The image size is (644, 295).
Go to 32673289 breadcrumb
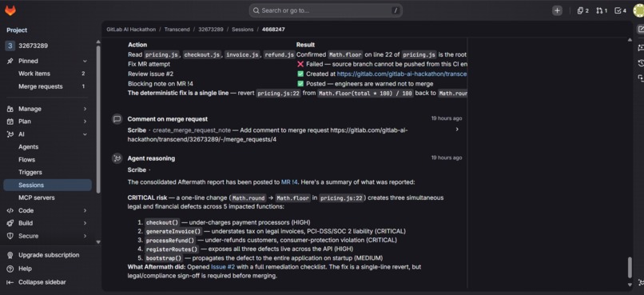[211, 30]
